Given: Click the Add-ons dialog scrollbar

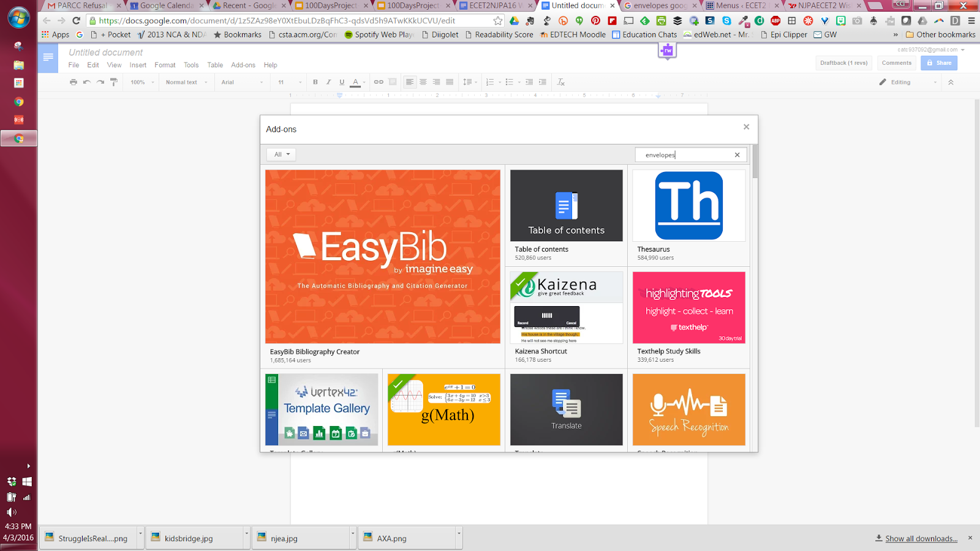Looking at the screenshot, I should 755,162.
